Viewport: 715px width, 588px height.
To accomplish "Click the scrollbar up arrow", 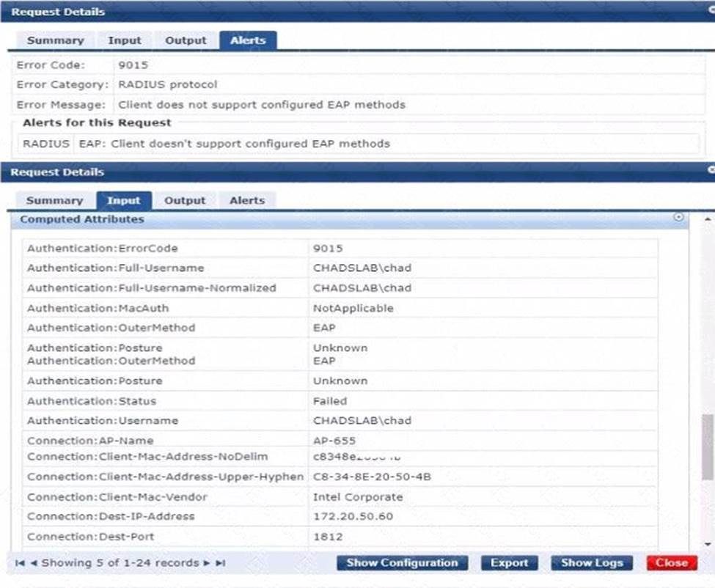I will coord(708,218).
